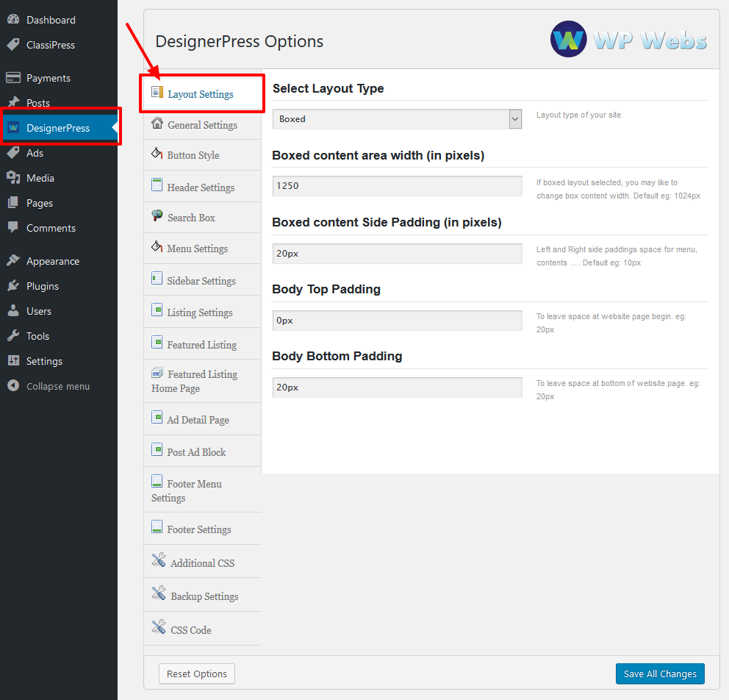Click the Backup Settings tools icon
Image resolution: width=729 pixels, height=700 pixels.
tap(159, 593)
